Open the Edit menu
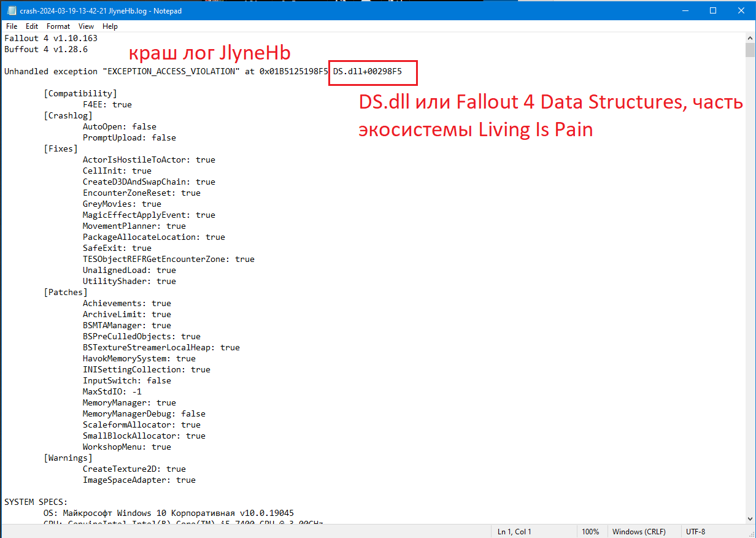756x538 pixels. coord(32,26)
